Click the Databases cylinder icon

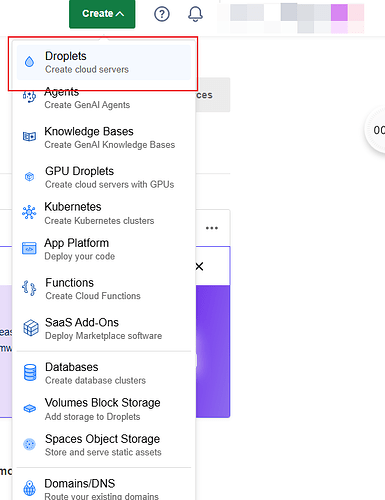point(30,373)
